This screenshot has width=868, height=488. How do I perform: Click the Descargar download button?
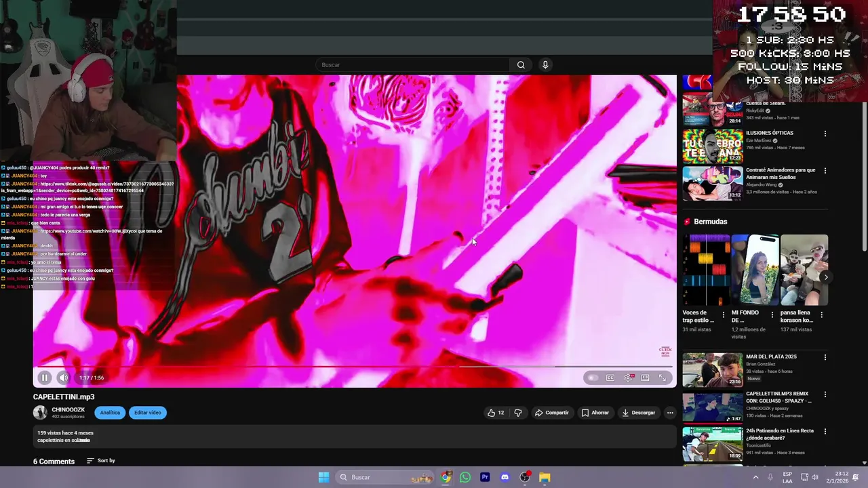(639, 413)
